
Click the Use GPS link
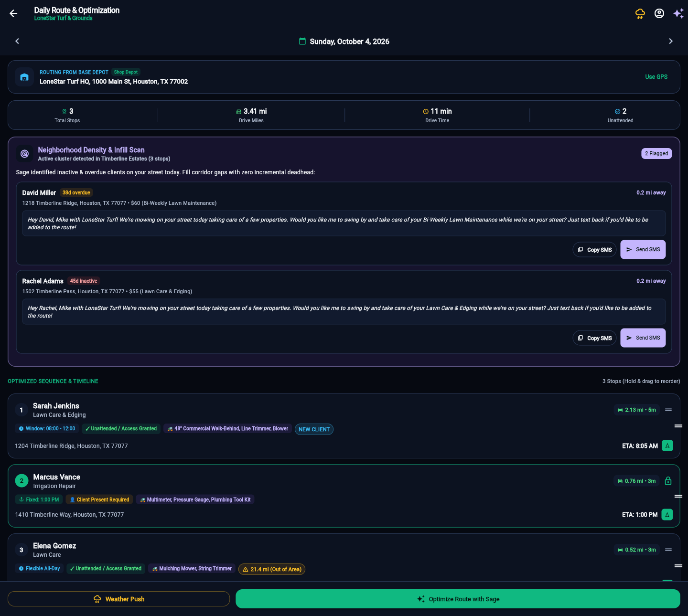click(656, 77)
